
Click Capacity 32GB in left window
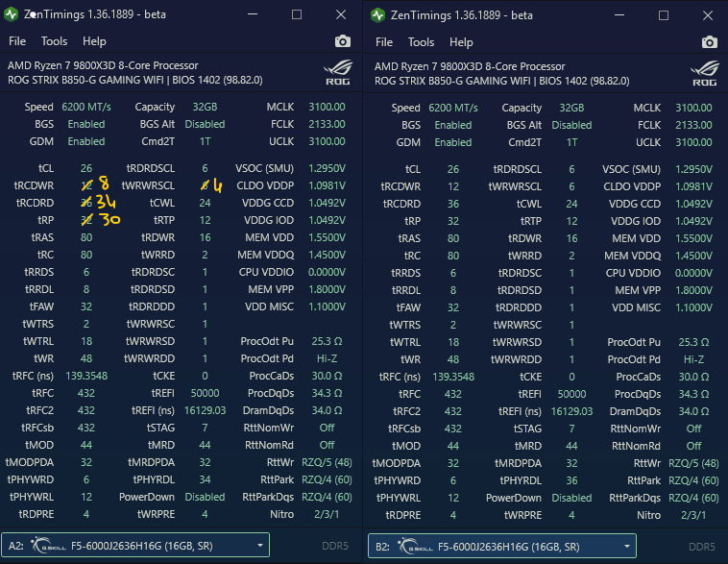[205, 107]
